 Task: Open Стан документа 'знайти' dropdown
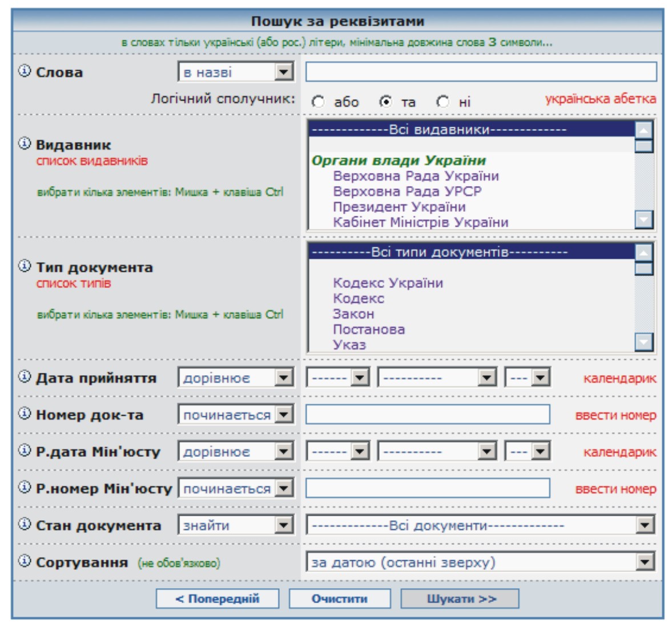pos(236,525)
